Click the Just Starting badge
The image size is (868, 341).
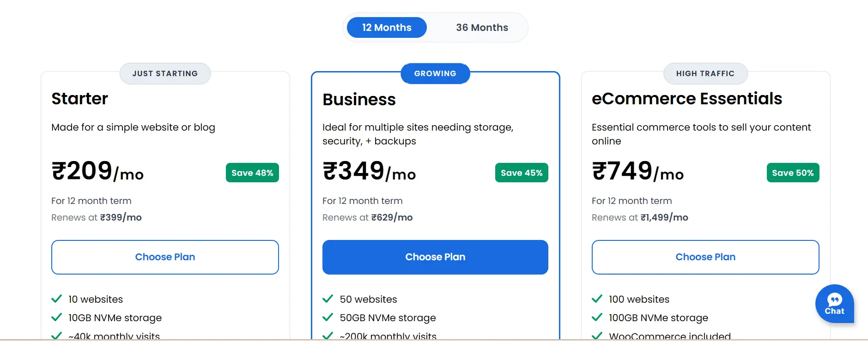165,73
